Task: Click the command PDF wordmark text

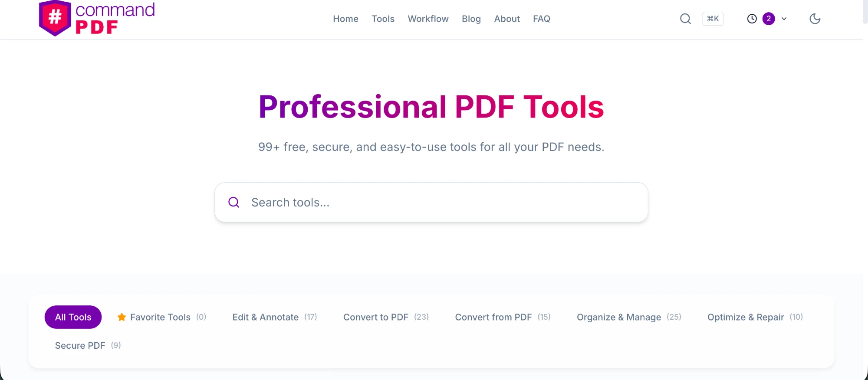Action: point(115,18)
